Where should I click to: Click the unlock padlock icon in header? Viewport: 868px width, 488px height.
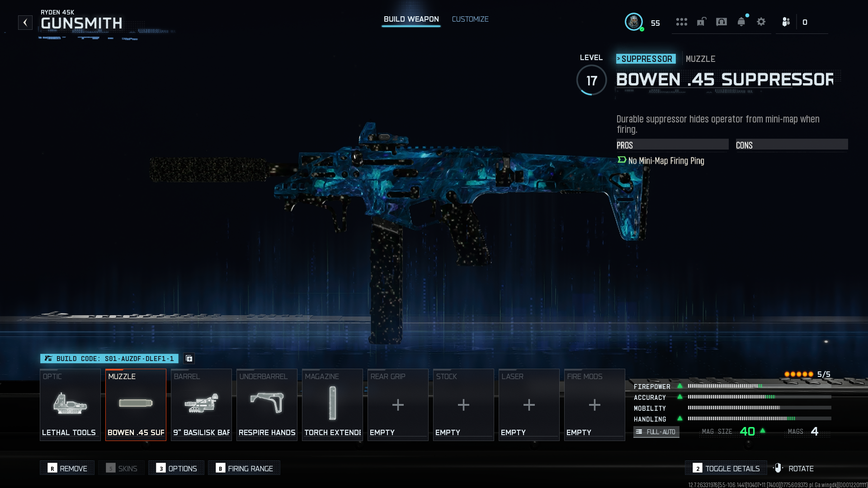pos(701,22)
